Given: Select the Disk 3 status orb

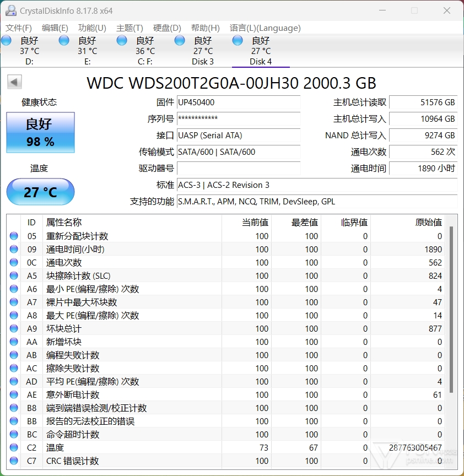Looking at the screenshot, I should point(180,40).
